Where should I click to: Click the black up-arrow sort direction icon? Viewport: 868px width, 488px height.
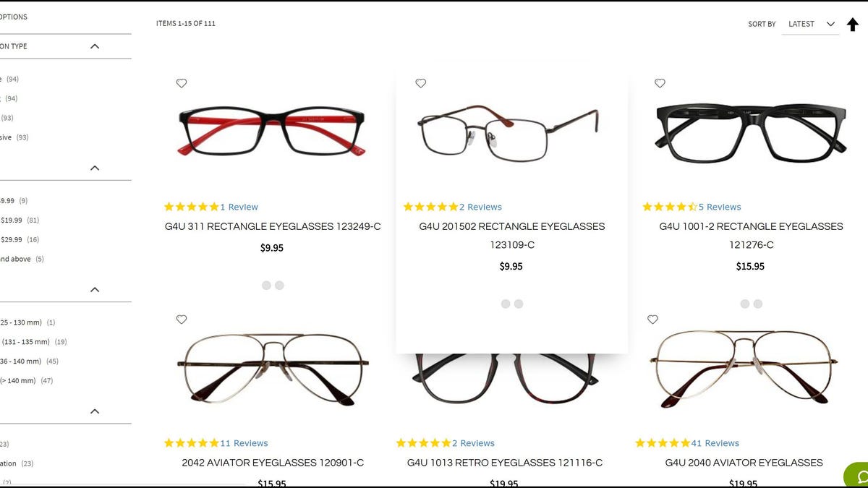(x=853, y=25)
